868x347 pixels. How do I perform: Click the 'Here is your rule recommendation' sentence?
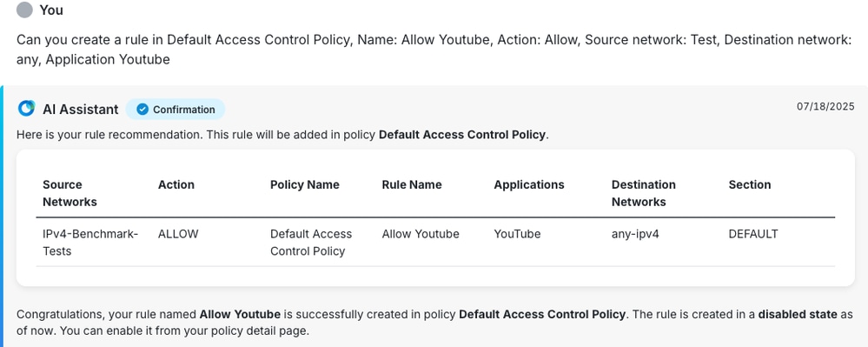coord(283,135)
